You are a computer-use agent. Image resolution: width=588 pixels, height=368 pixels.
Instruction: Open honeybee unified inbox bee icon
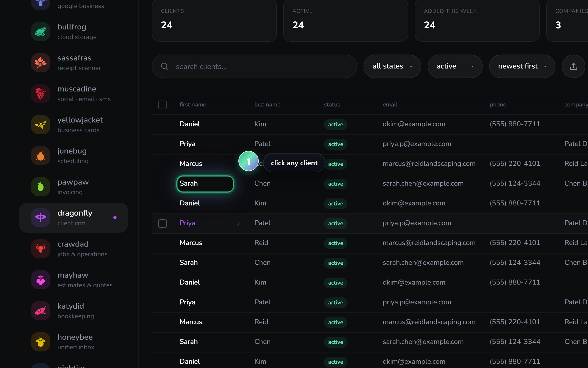(x=41, y=342)
